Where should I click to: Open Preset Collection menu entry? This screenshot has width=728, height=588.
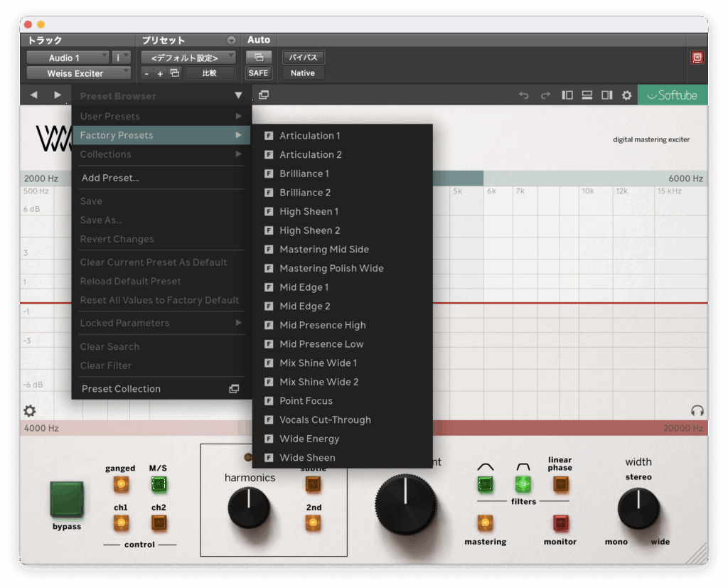pyautogui.click(x=161, y=389)
